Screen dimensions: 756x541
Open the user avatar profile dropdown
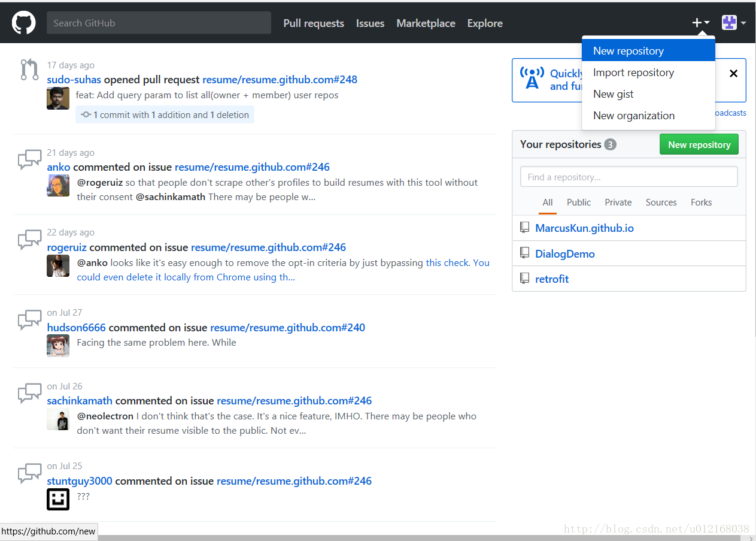point(733,23)
